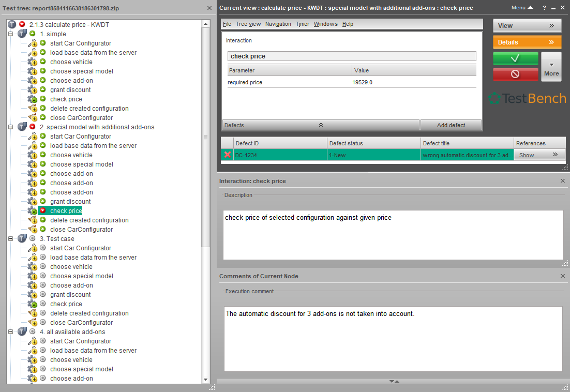Click the References column header
The width and height of the screenshot is (570, 392).
point(539,143)
